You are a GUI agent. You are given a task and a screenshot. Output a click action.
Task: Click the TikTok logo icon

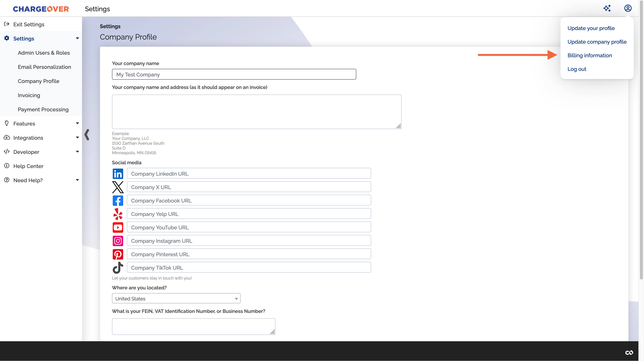point(118,268)
